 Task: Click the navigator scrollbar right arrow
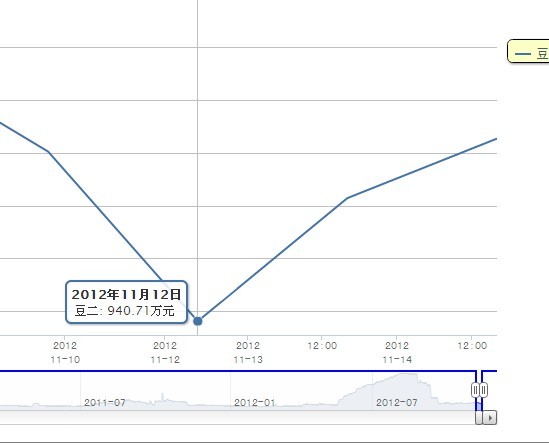tap(490, 418)
